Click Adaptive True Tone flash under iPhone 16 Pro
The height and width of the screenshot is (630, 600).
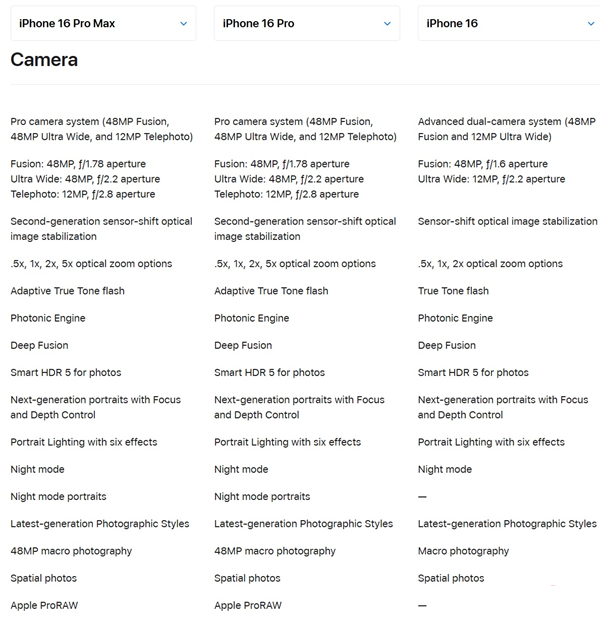(271, 291)
